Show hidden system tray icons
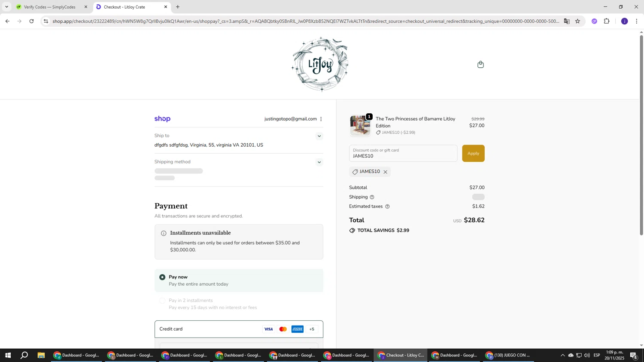 point(562,355)
